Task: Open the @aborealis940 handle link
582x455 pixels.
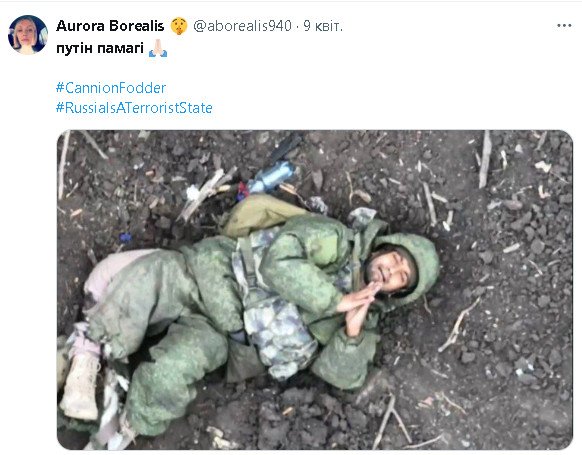Action: [x=242, y=26]
